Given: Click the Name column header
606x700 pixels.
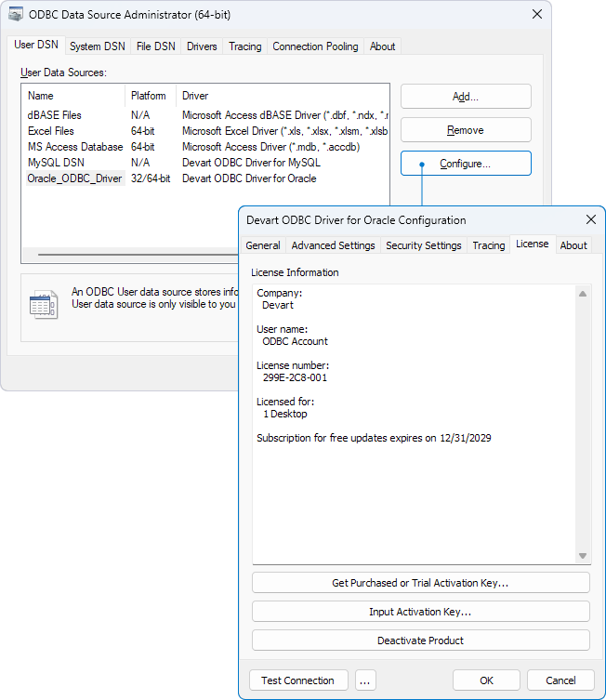Looking at the screenshot, I should 73,96.
